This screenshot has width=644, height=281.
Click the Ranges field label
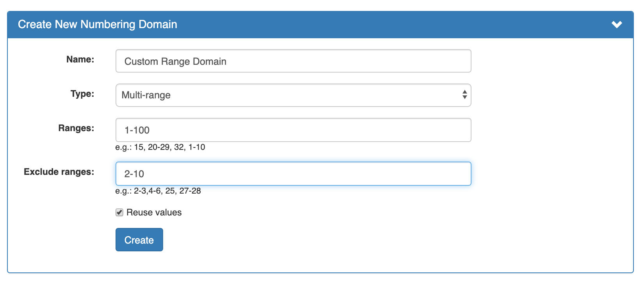(x=76, y=128)
